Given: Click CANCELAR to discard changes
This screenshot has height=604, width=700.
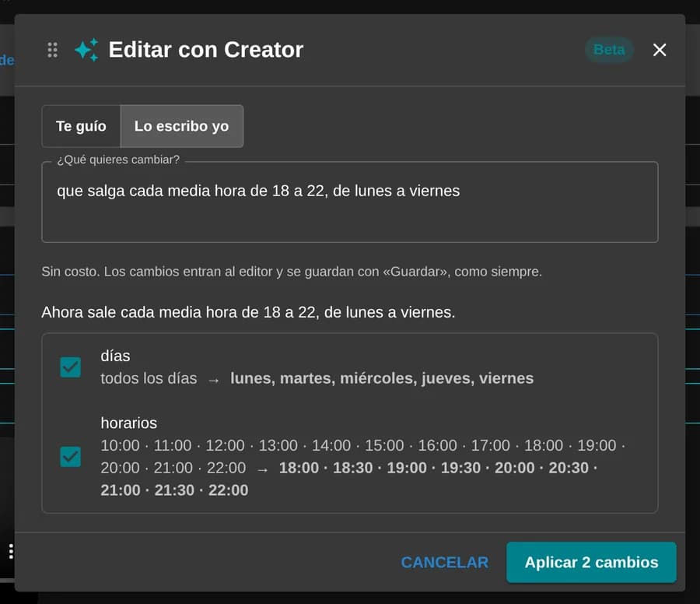Looking at the screenshot, I should click(x=445, y=562).
